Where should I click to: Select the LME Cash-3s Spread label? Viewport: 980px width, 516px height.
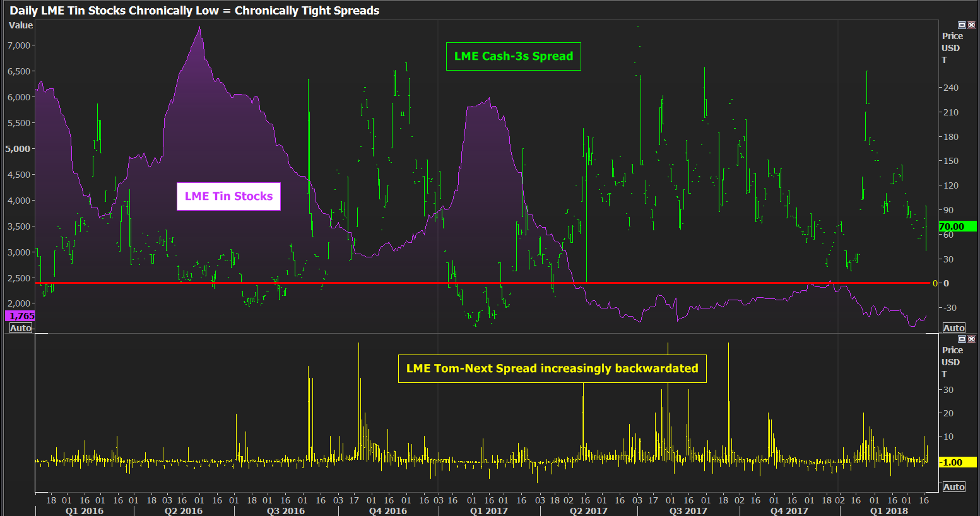513,56
